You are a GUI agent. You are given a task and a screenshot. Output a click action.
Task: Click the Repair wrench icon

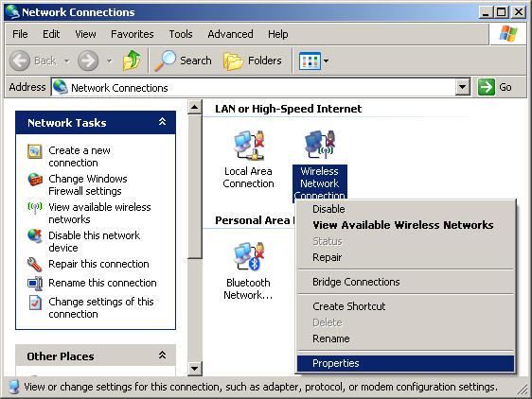[35, 265]
